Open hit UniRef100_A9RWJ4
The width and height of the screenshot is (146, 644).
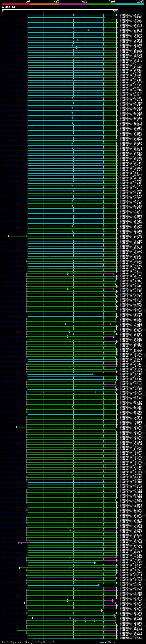[x=131, y=359]
